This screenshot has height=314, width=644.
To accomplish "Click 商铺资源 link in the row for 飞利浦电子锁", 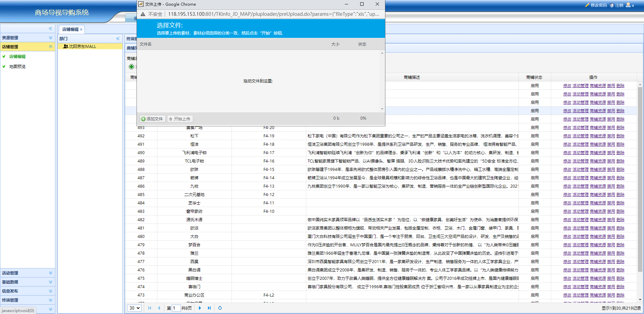I will point(598,153).
